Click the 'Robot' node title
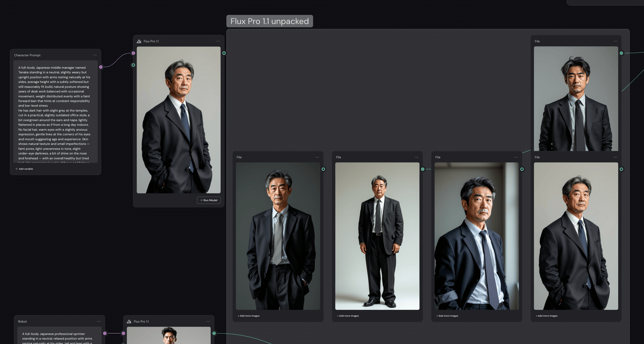The image size is (644, 344). tap(22, 322)
